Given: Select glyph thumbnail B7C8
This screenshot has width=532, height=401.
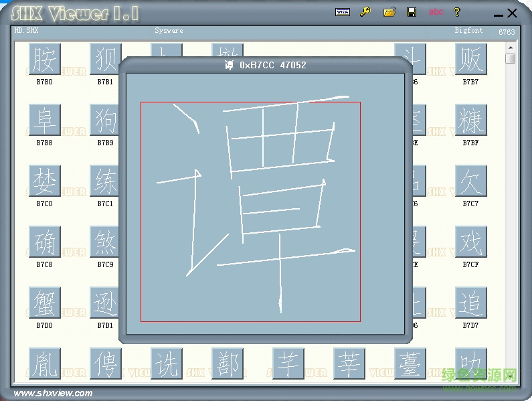Looking at the screenshot, I should pyautogui.click(x=45, y=242).
